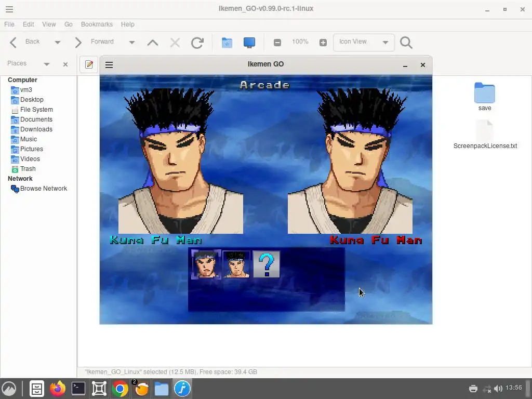Launch the terminal from the taskbar
The image size is (532, 399).
click(78, 389)
